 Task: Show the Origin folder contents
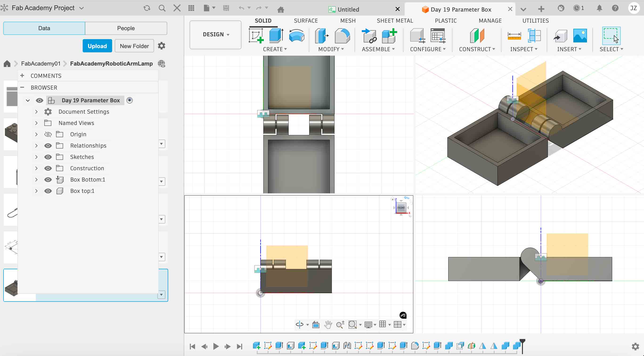coord(36,134)
